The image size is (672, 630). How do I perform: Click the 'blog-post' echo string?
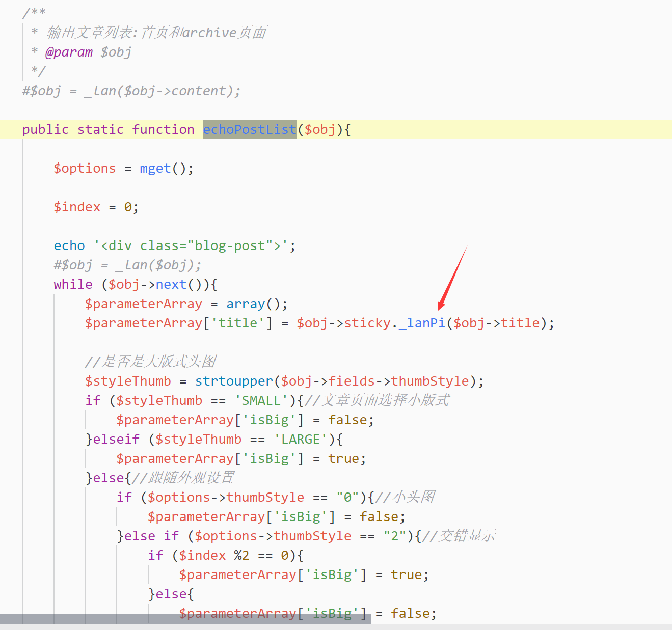tap(191, 245)
